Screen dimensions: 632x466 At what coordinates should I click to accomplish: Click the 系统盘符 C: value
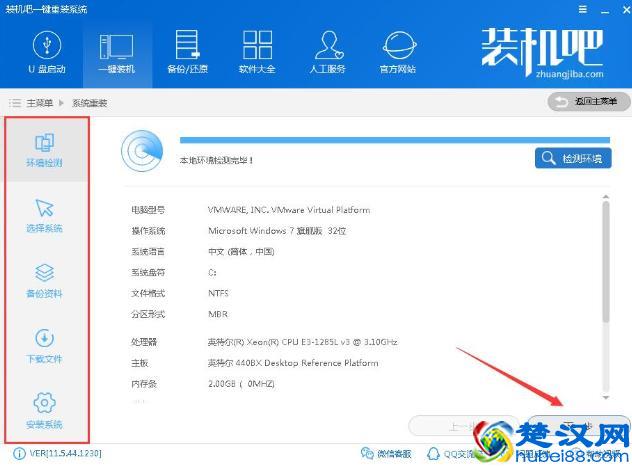[212, 273]
